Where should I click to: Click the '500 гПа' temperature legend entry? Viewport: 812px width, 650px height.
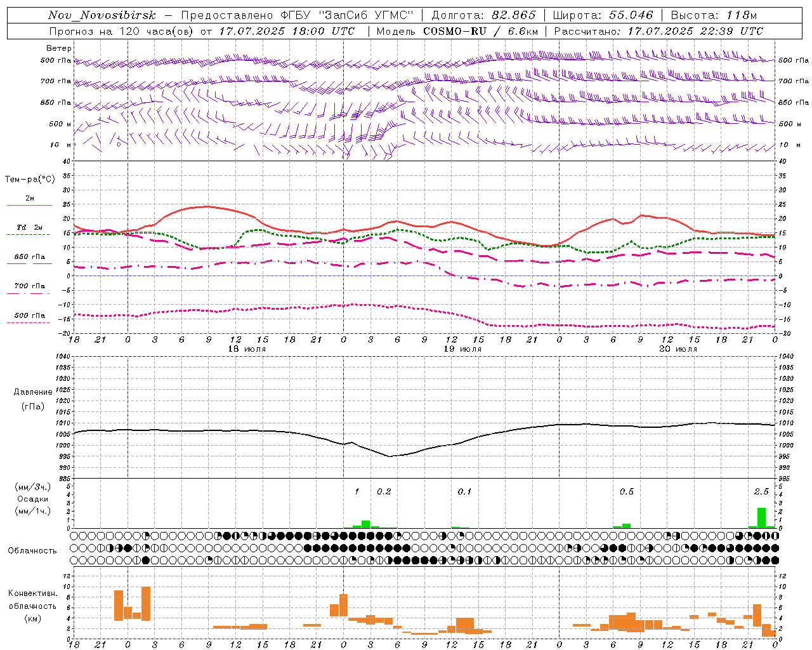[x=30, y=315]
